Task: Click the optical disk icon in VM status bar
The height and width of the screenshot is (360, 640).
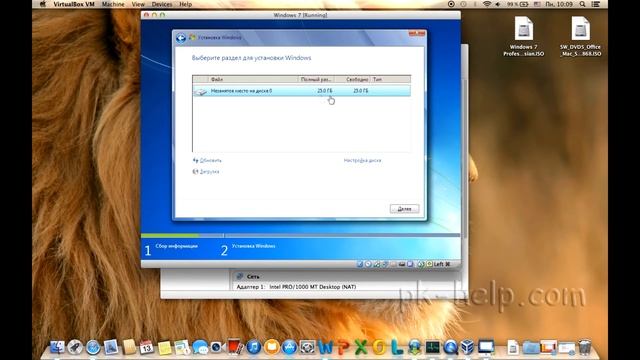Action: click(x=368, y=264)
